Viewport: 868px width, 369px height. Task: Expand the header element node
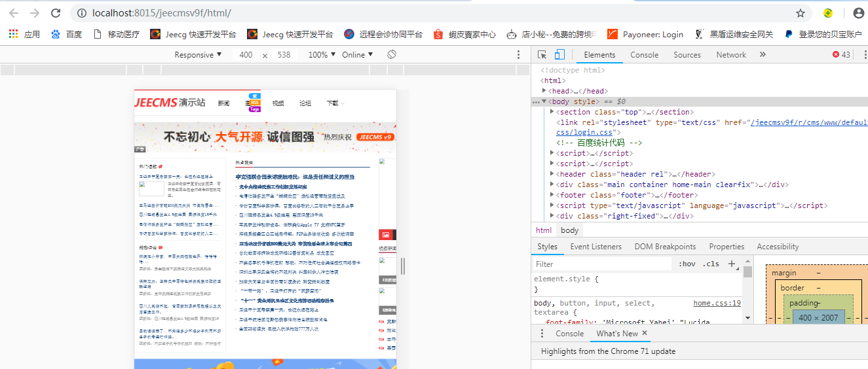click(x=553, y=175)
